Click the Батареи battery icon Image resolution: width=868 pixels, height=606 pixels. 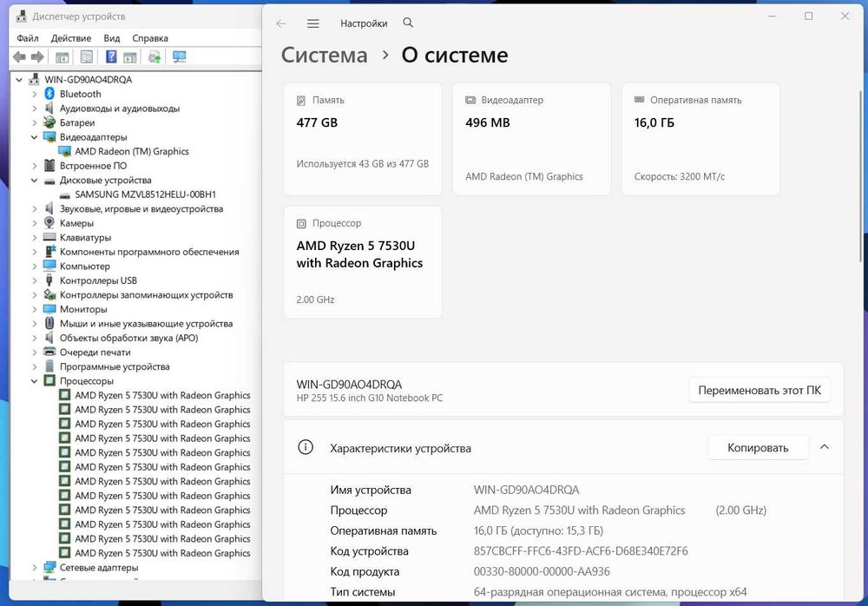(49, 122)
